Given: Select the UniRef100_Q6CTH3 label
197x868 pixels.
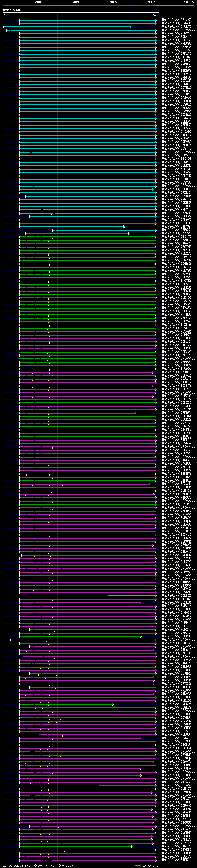Looking at the screenshot, I should [x=177, y=247].
